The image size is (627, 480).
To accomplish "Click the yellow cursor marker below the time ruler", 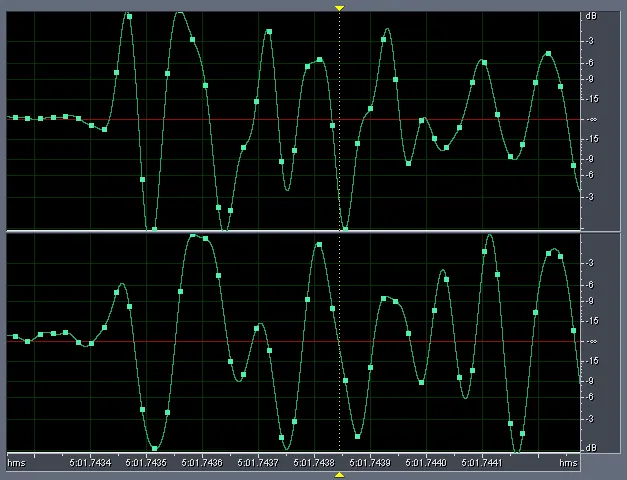I will tap(339, 475).
